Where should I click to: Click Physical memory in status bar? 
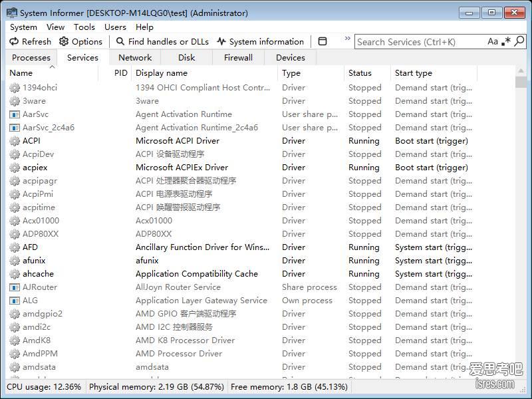[156, 387]
